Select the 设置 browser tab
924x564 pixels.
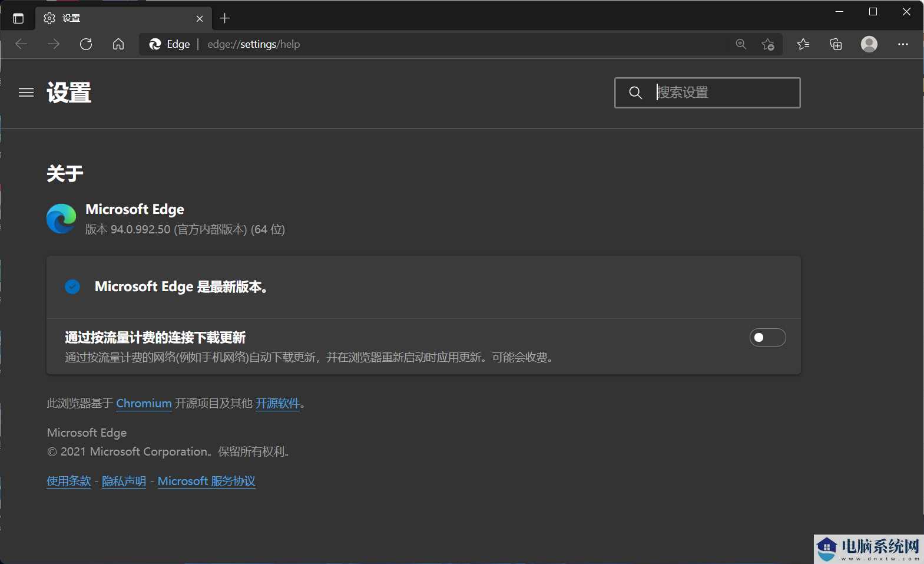[123, 18]
